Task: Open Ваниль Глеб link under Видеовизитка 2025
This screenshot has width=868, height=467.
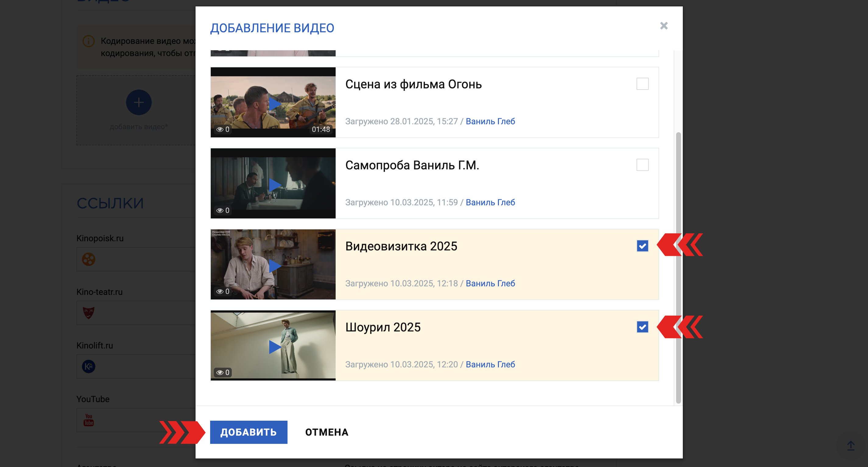Action: click(x=490, y=283)
